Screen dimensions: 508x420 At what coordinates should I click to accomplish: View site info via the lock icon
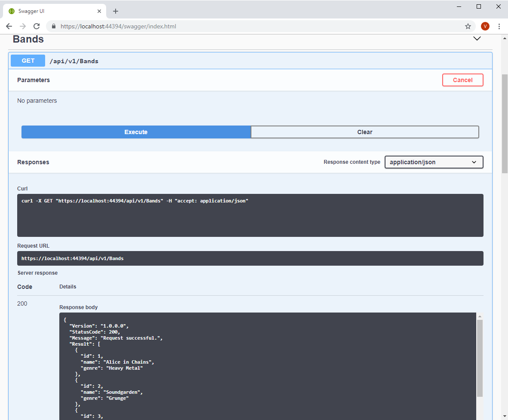(x=54, y=26)
